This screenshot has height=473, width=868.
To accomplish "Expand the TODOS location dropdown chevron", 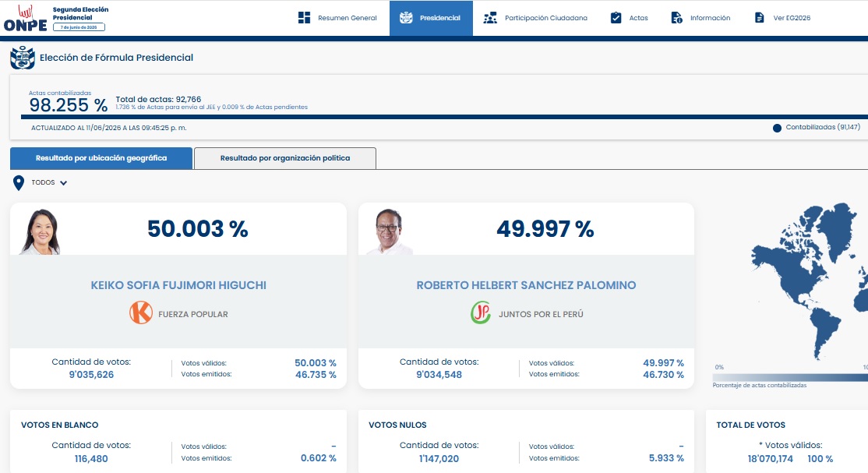I will (64, 183).
